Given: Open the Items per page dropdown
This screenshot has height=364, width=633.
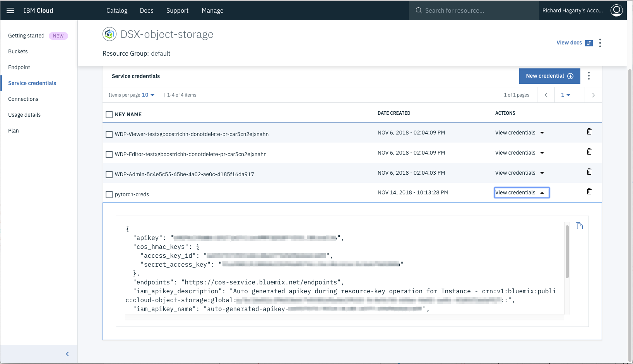Looking at the screenshot, I should tap(148, 95).
